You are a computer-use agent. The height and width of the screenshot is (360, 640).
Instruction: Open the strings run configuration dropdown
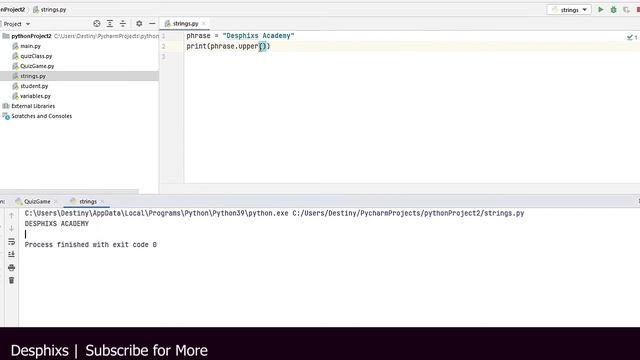point(569,9)
